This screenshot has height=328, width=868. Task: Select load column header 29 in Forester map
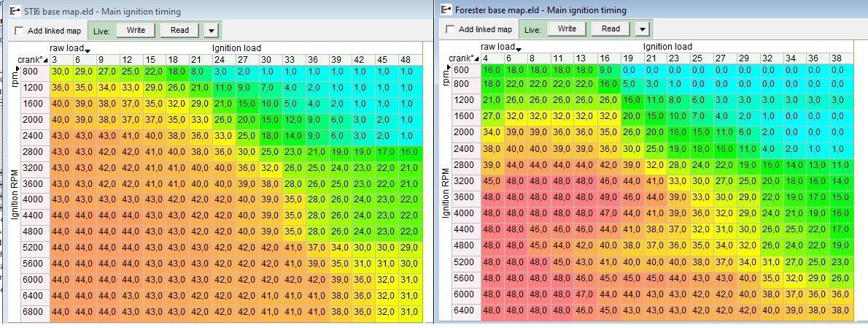[x=748, y=58]
